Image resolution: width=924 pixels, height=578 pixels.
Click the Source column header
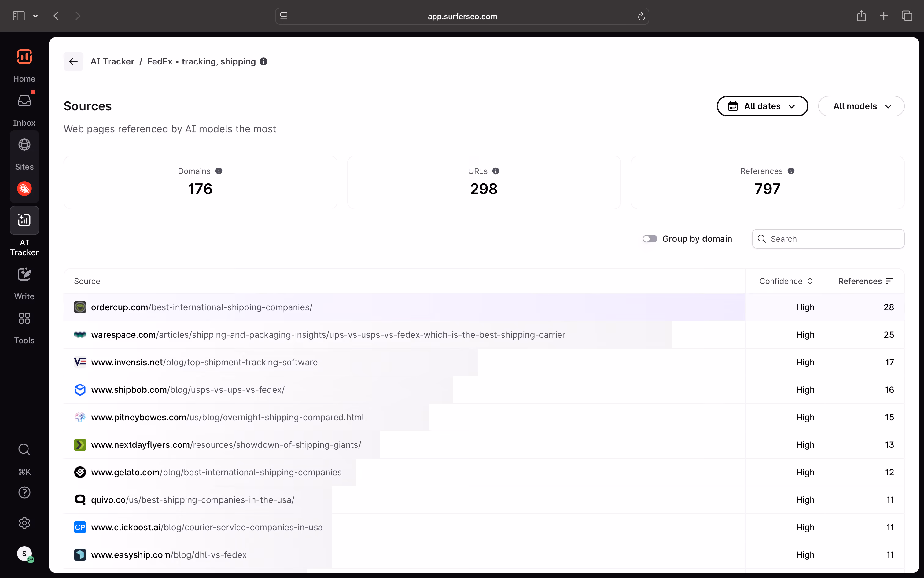(87, 281)
